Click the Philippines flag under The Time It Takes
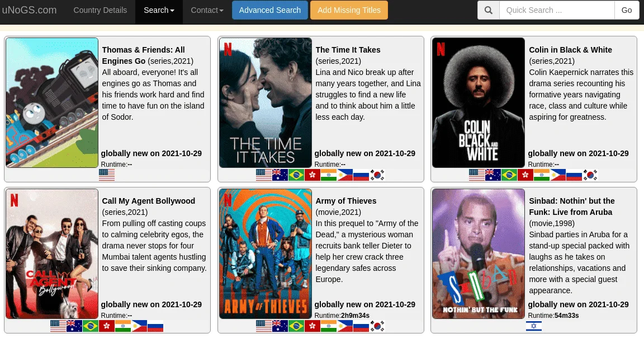This screenshot has width=644, height=338. coord(344,175)
